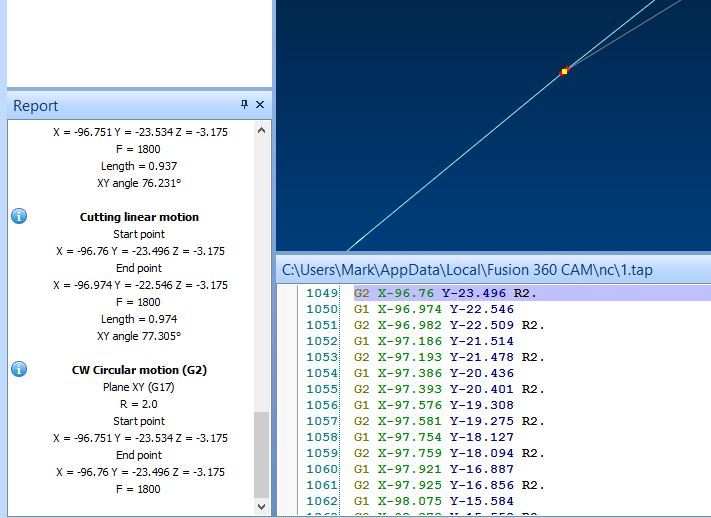711x518 pixels.
Task: Select the red-yellow toolpath point marker
Action: pyautogui.click(x=564, y=71)
